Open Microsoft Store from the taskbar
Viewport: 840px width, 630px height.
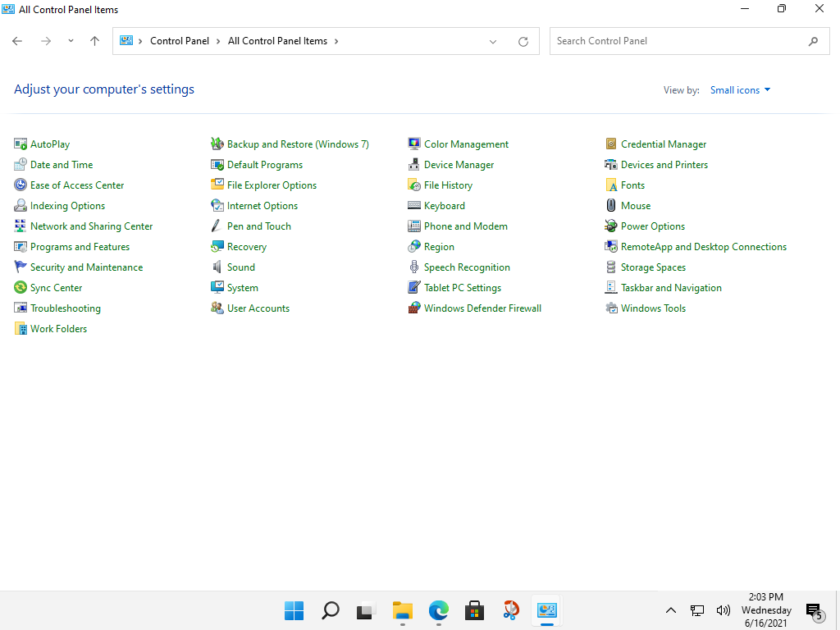[x=475, y=610]
